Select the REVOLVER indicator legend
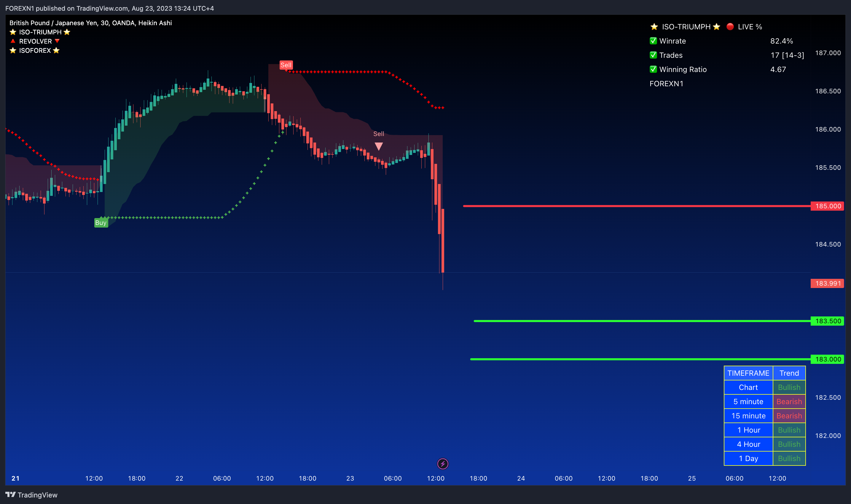Screen dimensions: 851x504 (x=35, y=41)
